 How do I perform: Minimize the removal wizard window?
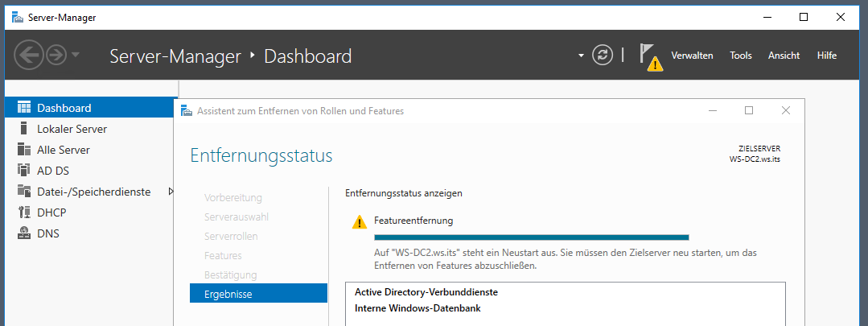coord(713,111)
